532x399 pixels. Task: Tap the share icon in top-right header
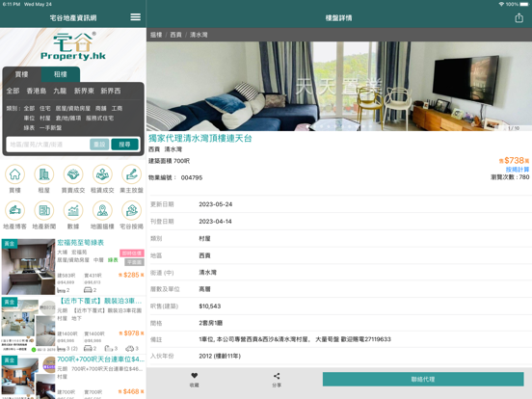click(519, 17)
